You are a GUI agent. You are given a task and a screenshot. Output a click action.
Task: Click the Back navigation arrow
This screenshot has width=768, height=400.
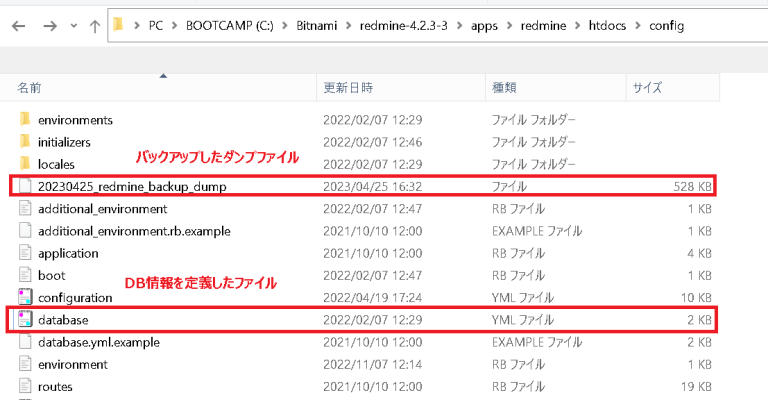pos(18,25)
